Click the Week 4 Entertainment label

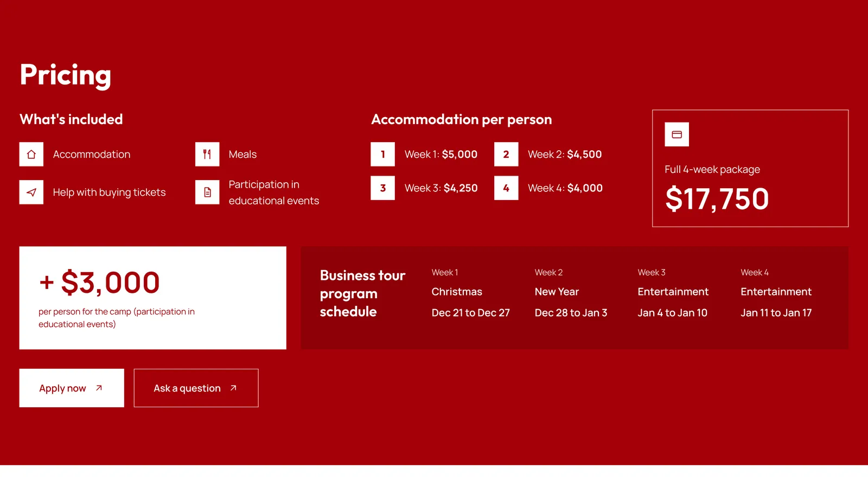coord(776,292)
